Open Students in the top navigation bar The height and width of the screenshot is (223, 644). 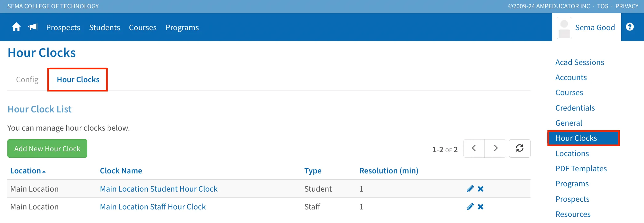click(105, 27)
